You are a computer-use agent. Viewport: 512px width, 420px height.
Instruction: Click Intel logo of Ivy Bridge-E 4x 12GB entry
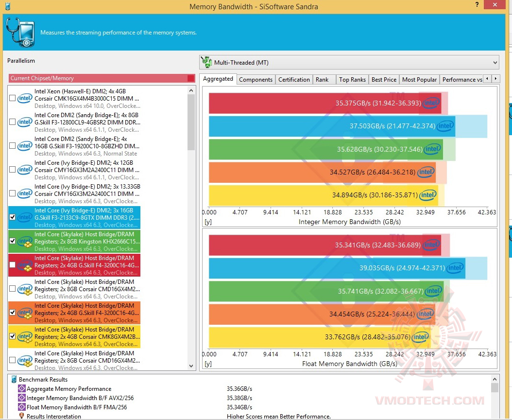pyautogui.click(x=25, y=170)
